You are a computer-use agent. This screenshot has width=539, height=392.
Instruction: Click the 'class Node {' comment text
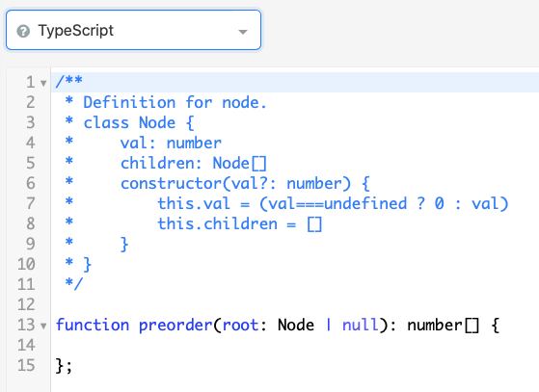click(139, 123)
